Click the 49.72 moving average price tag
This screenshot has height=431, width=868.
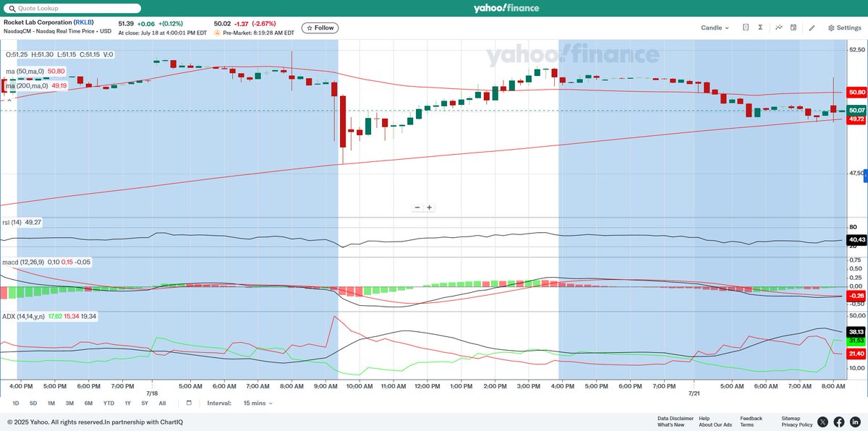pyautogui.click(x=857, y=119)
